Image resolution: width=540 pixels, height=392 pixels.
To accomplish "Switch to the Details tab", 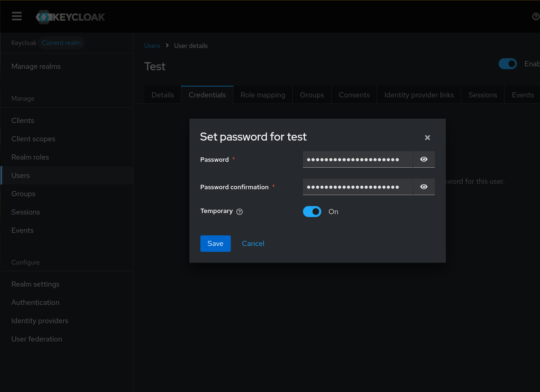I will pyautogui.click(x=163, y=95).
